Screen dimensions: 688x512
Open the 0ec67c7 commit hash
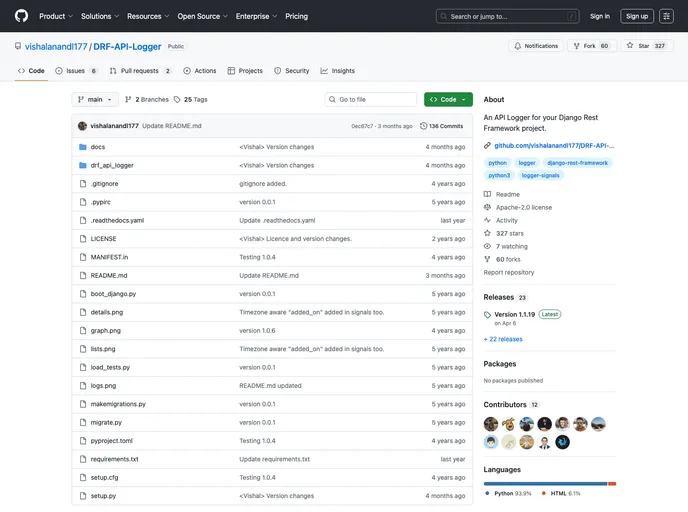pos(362,126)
